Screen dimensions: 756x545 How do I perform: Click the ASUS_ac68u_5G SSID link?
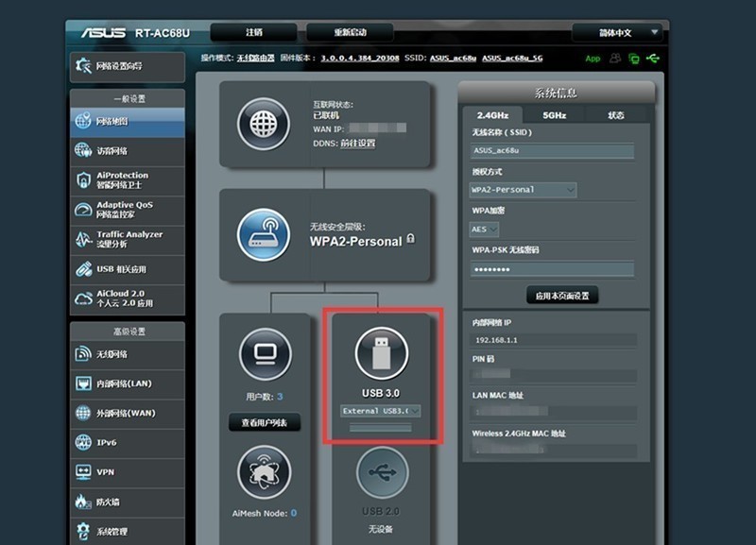click(512, 59)
